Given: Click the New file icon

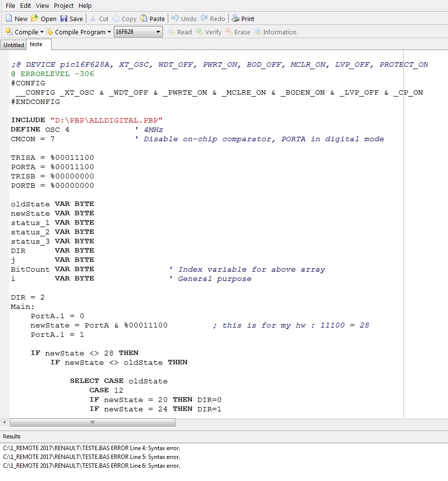Looking at the screenshot, I should click(9, 19).
